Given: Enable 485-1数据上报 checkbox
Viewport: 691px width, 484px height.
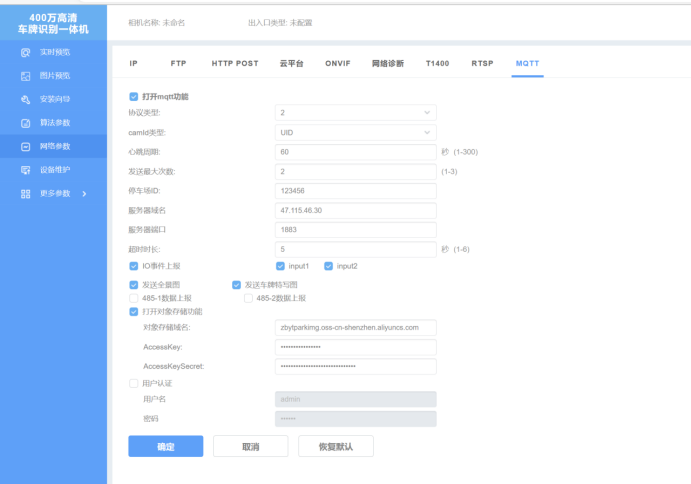Looking at the screenshot, I should point(134,298).
